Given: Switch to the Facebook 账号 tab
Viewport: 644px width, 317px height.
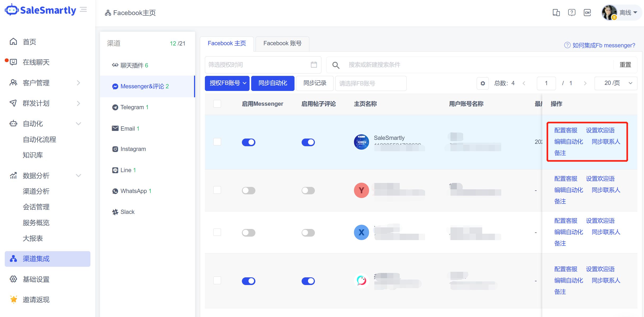Looking at the screenshot, I should tap(282, 43).
